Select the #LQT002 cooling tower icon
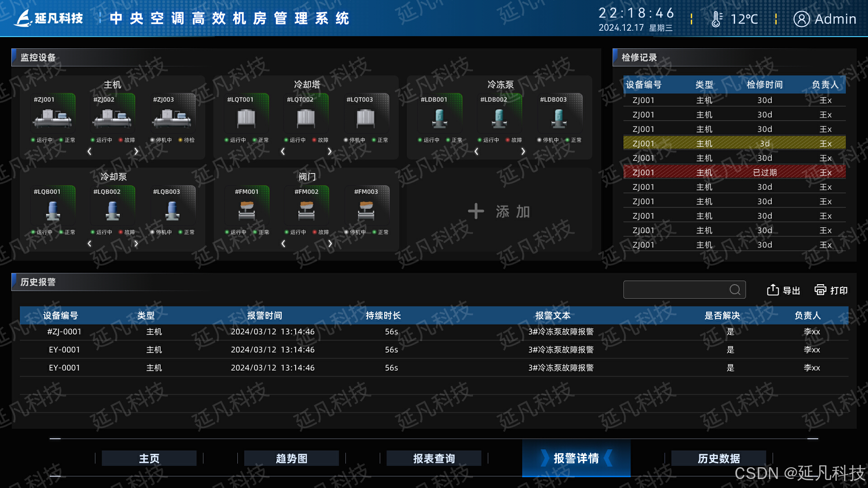Viewport: 868px width, 488px height. (x=306, y=118)
